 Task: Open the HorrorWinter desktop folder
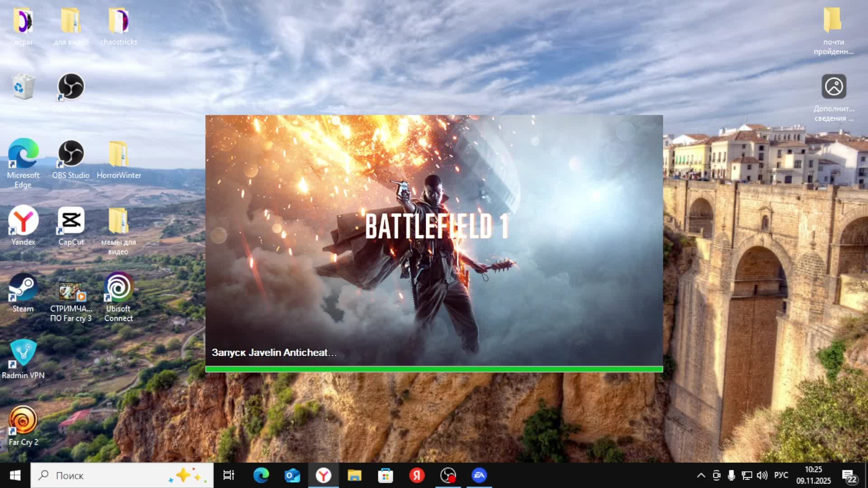pos(118,154)
